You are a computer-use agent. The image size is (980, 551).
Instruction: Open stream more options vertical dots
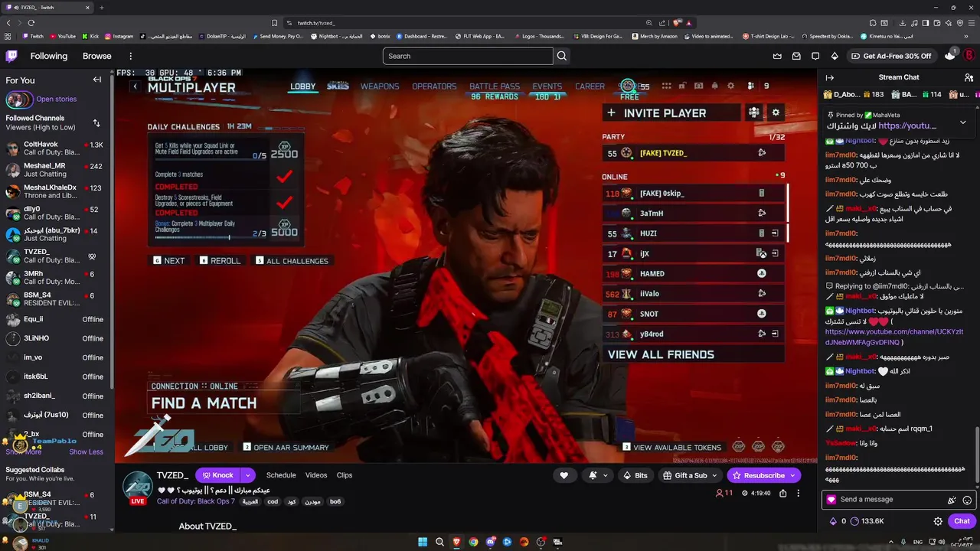798,494
